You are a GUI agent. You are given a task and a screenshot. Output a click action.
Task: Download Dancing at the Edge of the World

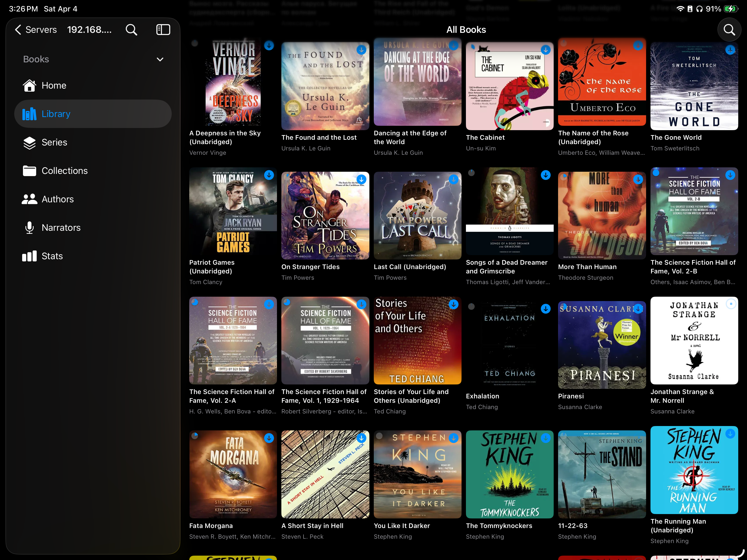tap(454, 46)
